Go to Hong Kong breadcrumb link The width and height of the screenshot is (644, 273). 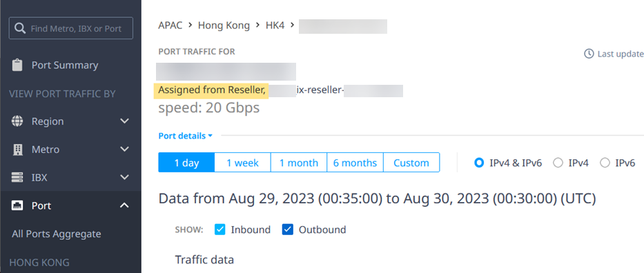pos(224,26)
